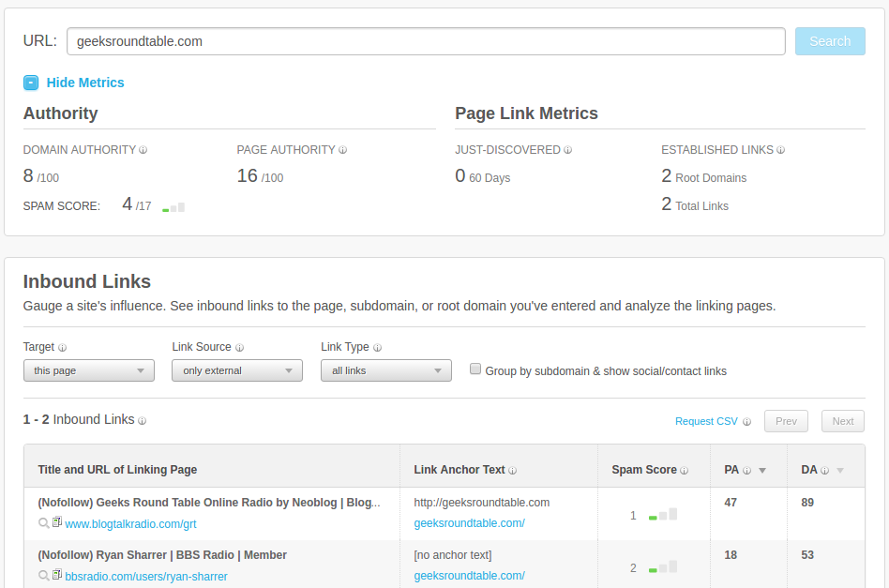Open geeksroundtable.com/ link in Ryan Sharrer row
This screenshot has height=588, width=889.
pyautogui.click(x=470, y=576)
